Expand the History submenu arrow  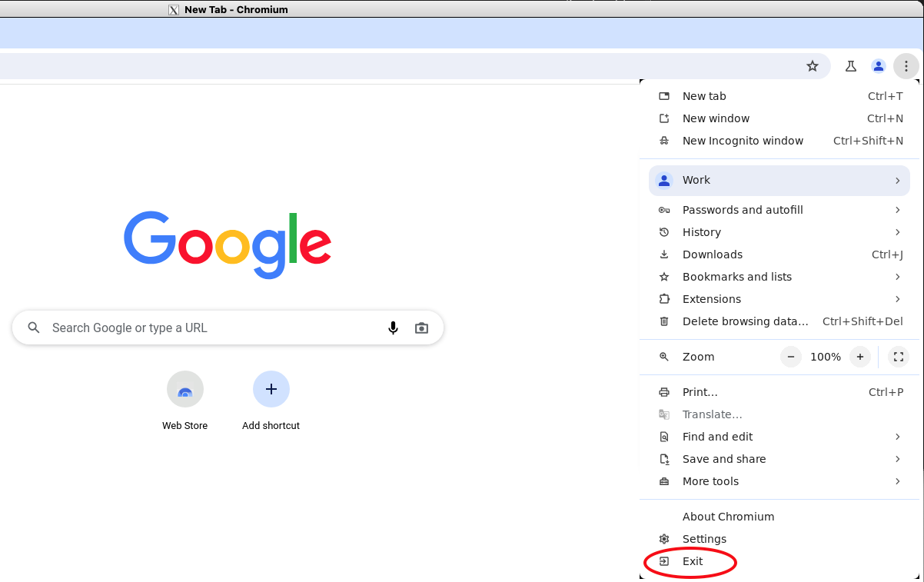[x=897, y=232]
